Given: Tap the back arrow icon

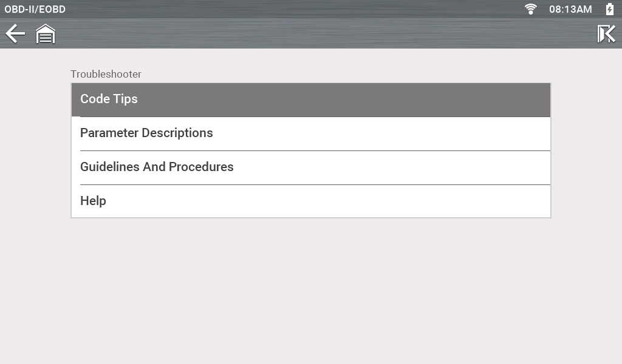Looking at the screenshot, I should [x=15, y=33].
